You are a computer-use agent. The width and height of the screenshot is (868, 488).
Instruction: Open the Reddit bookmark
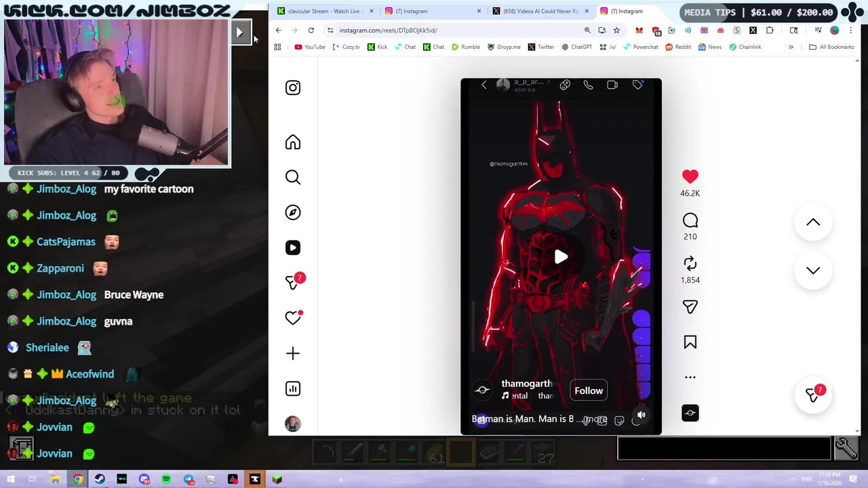tap(678, 47)
